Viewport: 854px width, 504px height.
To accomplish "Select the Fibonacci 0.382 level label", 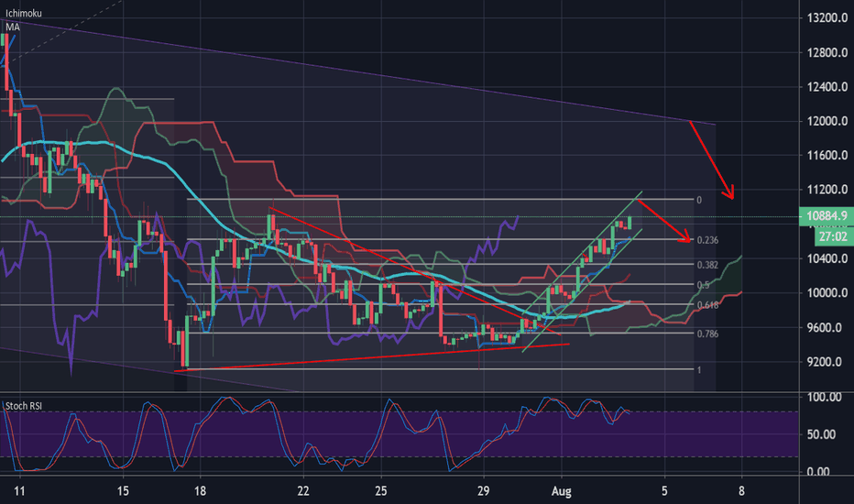I will [707, 266].
